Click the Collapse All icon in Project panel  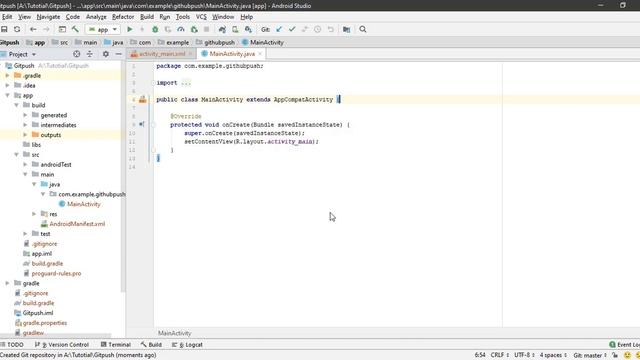(89, 54)
